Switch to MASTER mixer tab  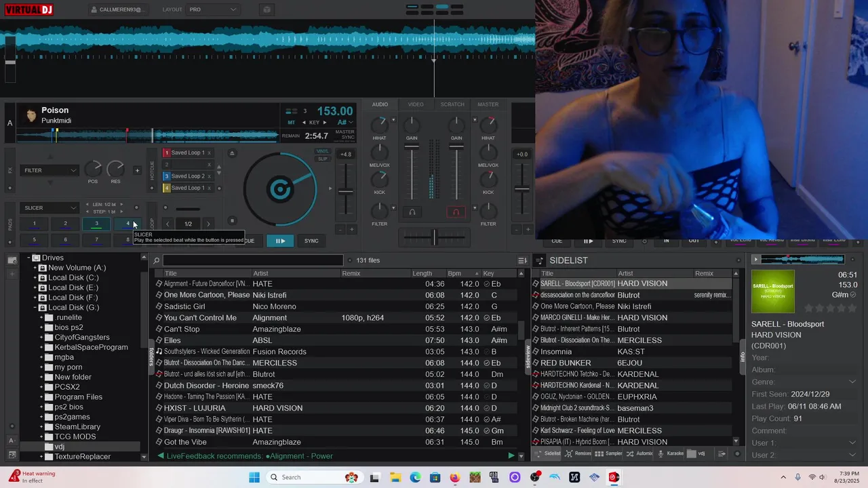coord(488,104)
